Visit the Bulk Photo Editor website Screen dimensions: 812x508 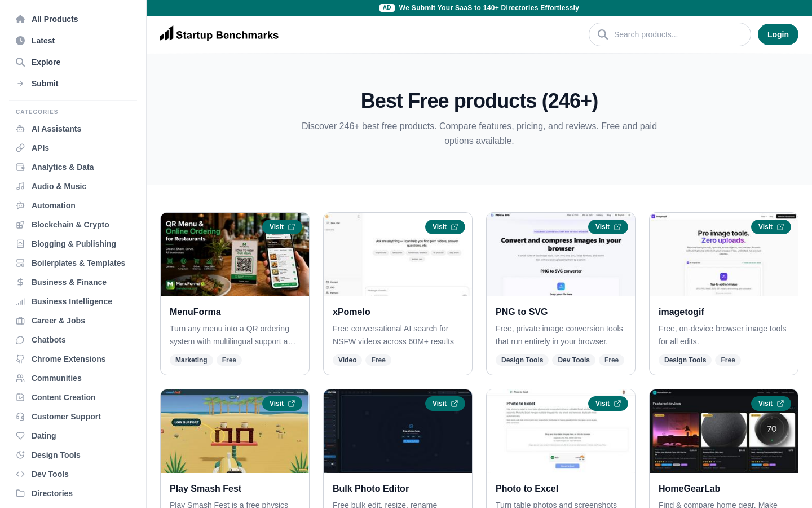tap(445, 404)
